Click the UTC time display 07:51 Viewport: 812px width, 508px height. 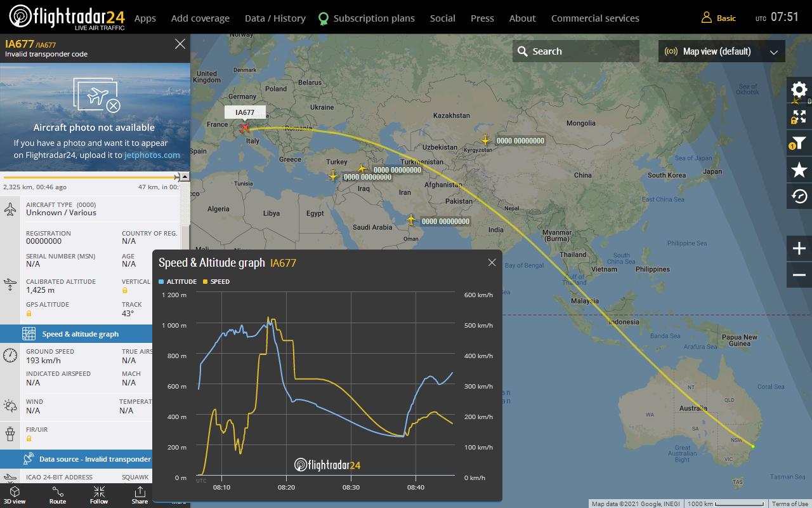784,18
